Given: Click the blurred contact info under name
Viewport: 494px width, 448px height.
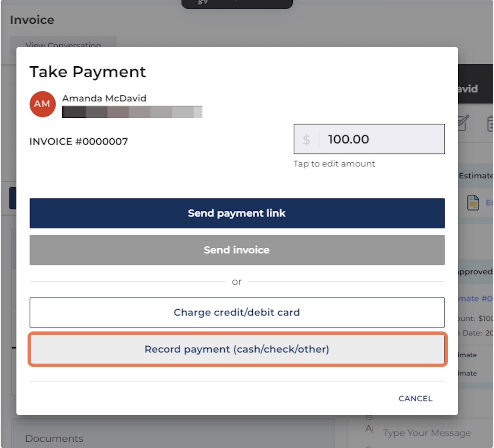Looking at the screenshot, I should 132,112.
